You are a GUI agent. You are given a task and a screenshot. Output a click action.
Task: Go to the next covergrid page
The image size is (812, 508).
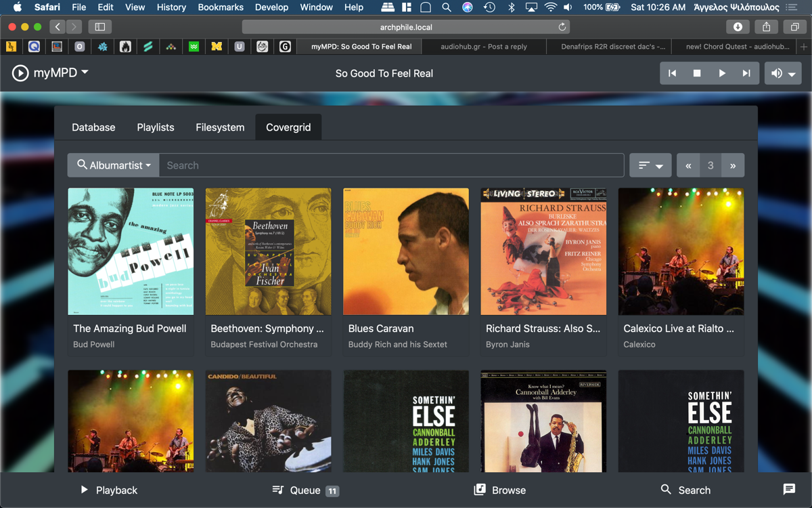[732, 165]
